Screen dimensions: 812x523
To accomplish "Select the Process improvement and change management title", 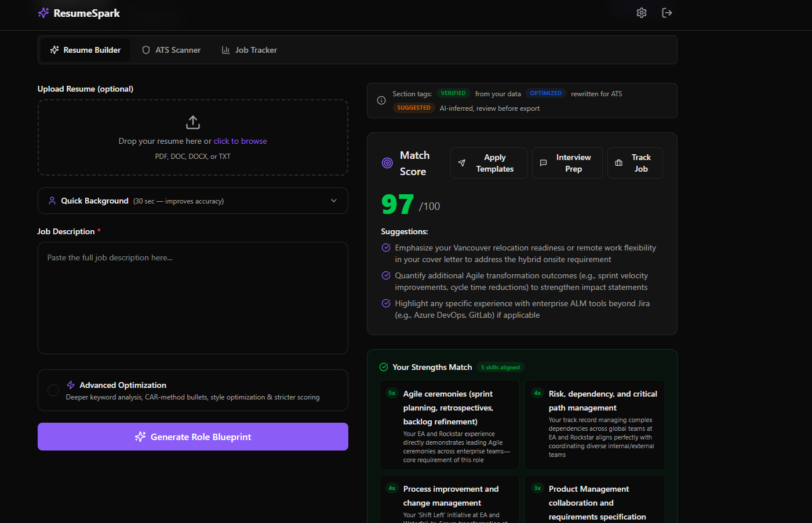I will tap(451, 496).
